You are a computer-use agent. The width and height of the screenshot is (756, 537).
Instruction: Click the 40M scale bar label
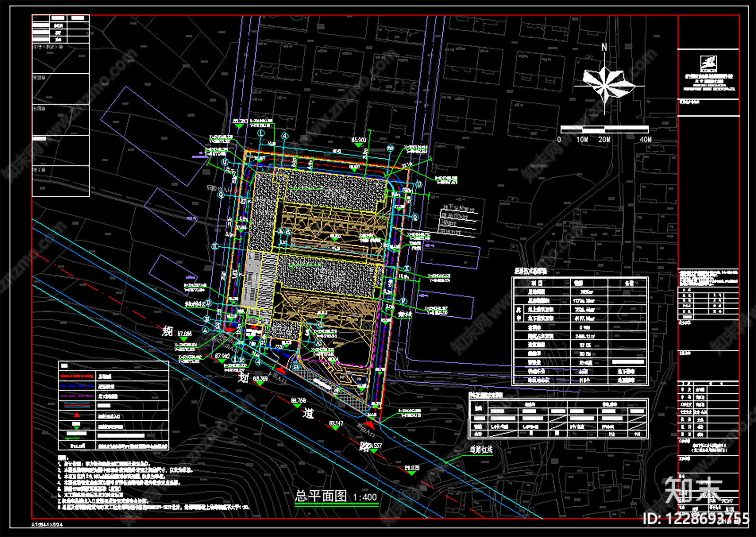(x=645, y=139)
